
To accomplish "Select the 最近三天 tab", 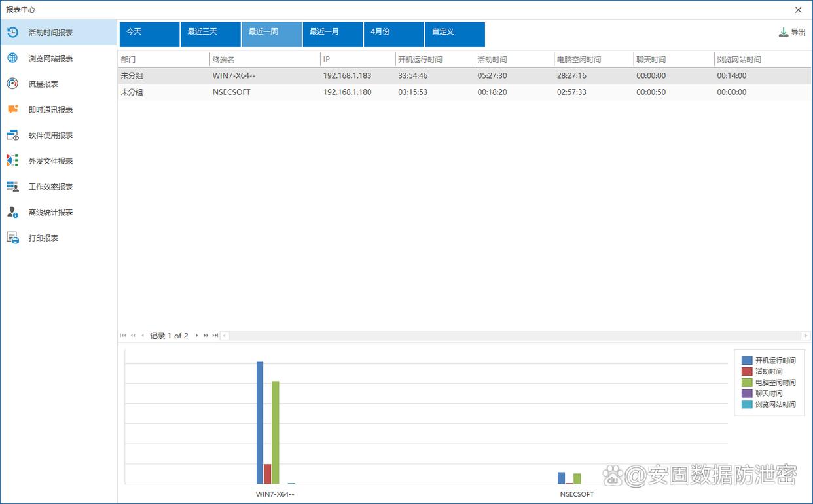I will click(210, 34).
